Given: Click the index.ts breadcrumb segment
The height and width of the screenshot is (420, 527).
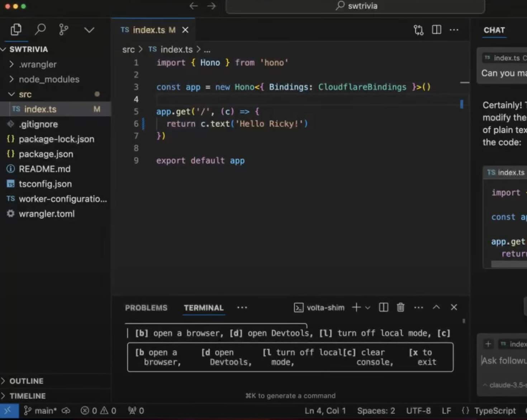Looking at the screenshot, I should 171,49.
